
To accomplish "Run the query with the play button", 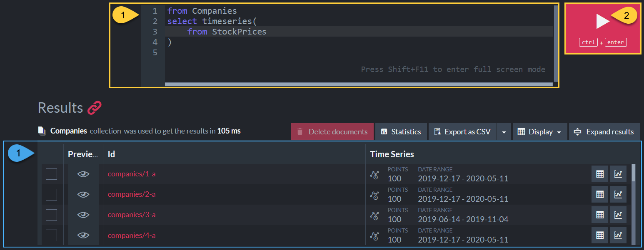I will pyautogui.click(x=602, y=29).
